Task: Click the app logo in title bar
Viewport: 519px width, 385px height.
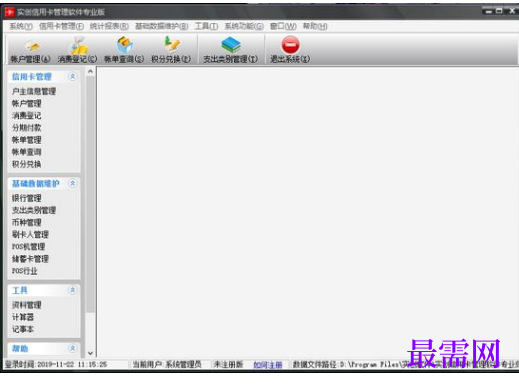Action: (10, 12)
